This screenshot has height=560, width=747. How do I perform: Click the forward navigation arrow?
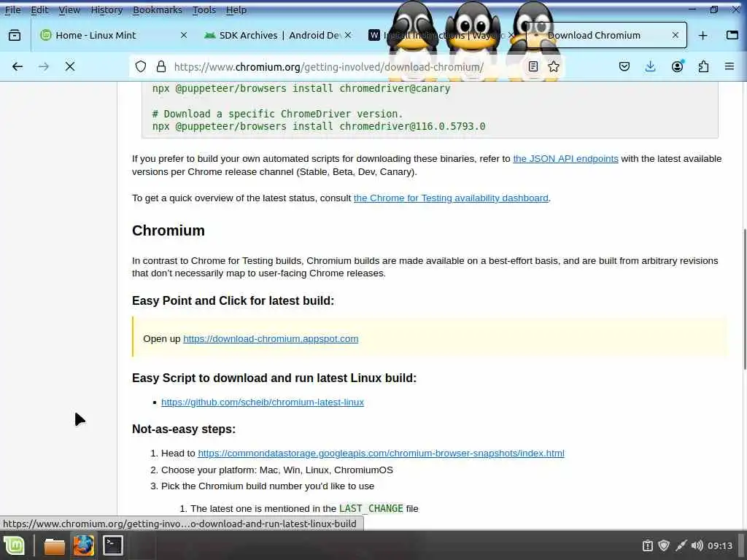[44, 66]
